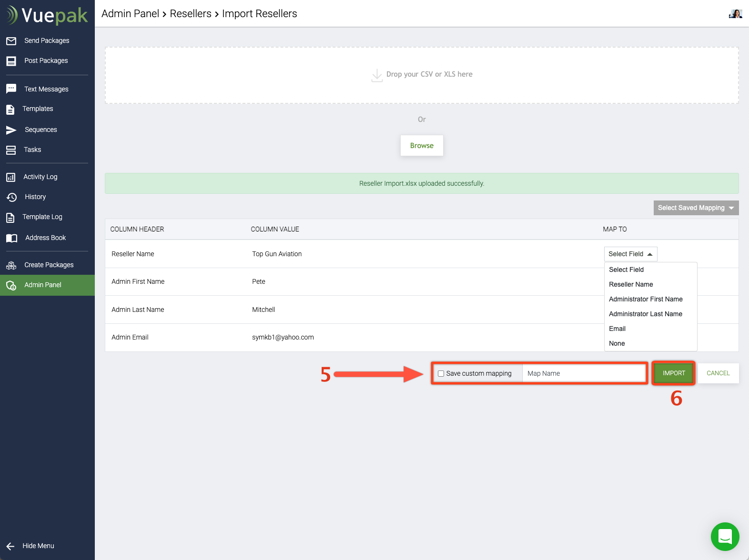Click the Create Packages boxes icon
Viewport: 749px width, 560px height.
coord(11,265)
